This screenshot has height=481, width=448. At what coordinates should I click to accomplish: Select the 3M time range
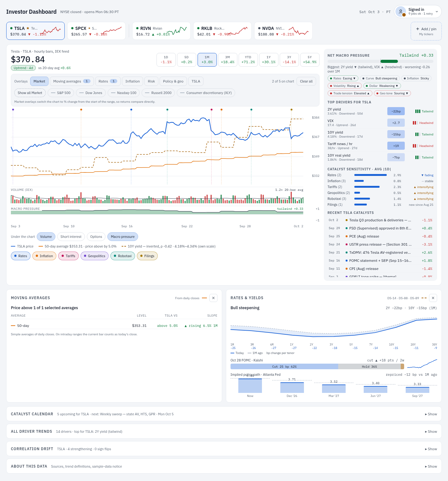tap(228, 60)
